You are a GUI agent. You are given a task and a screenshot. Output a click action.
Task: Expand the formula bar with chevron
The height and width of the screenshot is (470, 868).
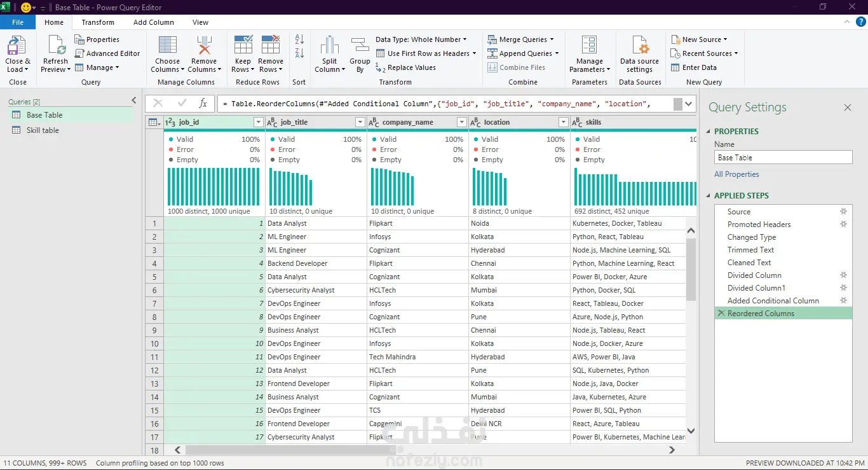tap(689, 103)
